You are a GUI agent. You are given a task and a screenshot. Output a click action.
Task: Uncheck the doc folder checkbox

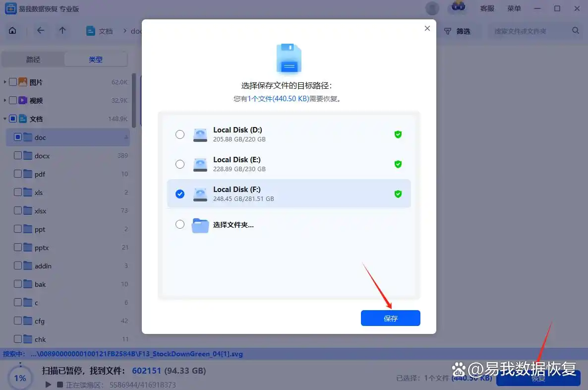[18, 137]
